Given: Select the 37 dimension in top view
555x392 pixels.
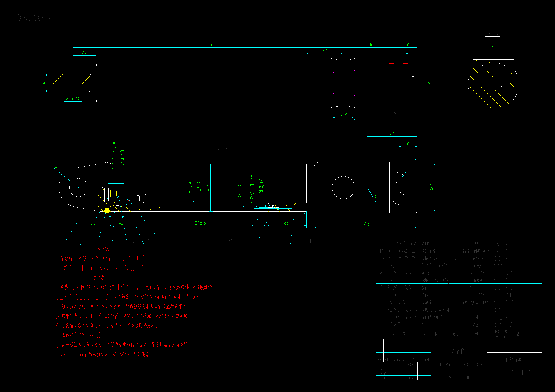Looking at the screenshot, I should coord(84,52).
